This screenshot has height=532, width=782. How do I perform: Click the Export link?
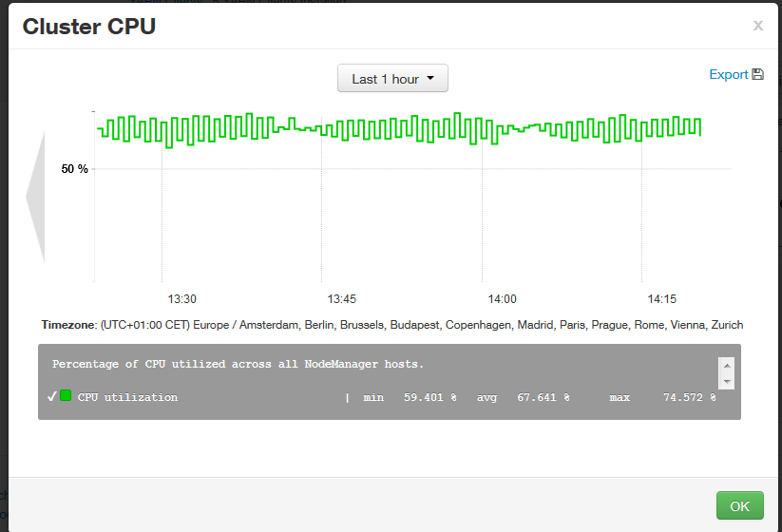(x=728, y=74)
